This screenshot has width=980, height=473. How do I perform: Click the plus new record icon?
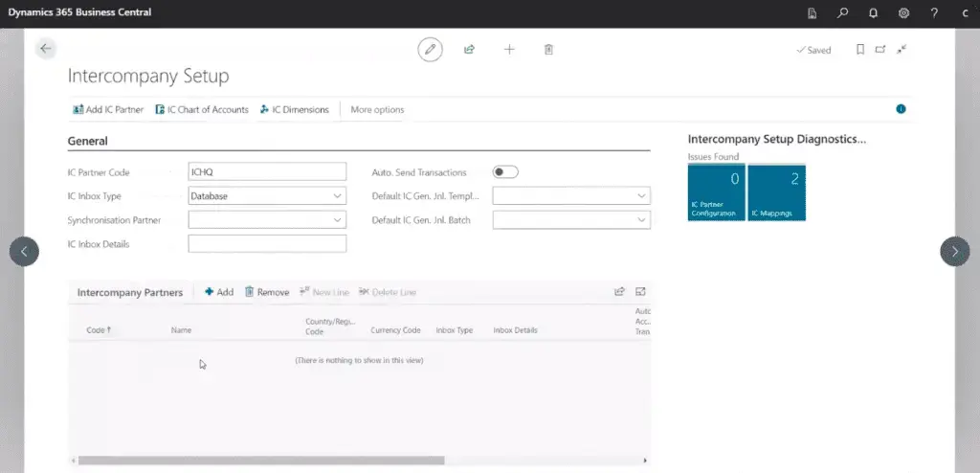(x=509, y=49)
